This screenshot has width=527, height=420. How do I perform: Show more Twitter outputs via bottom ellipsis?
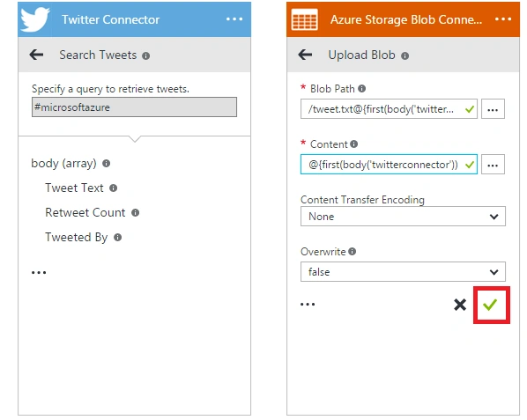pyautogui.click(x=39, y=272)
